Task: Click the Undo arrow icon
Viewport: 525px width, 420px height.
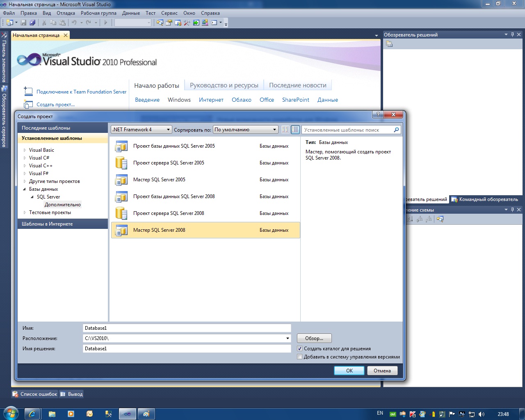Action: pos(74,23)
